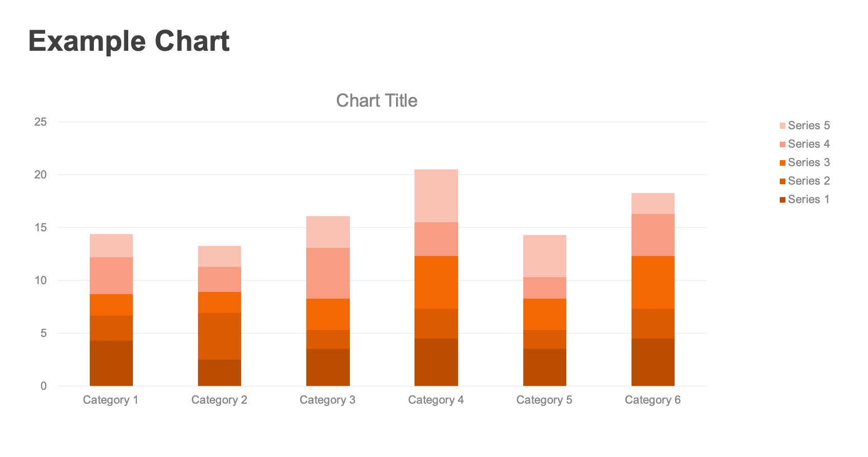Click the Series 5 legend color swatch

click(782, 126)
